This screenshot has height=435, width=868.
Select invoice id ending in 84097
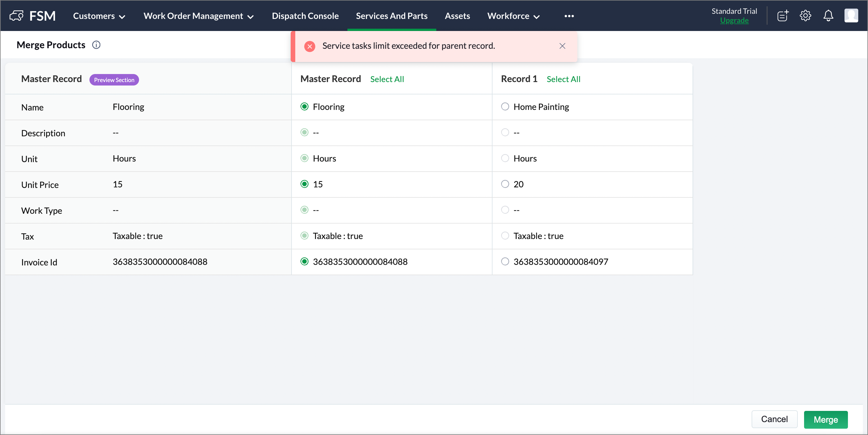[x=505, y=262]
